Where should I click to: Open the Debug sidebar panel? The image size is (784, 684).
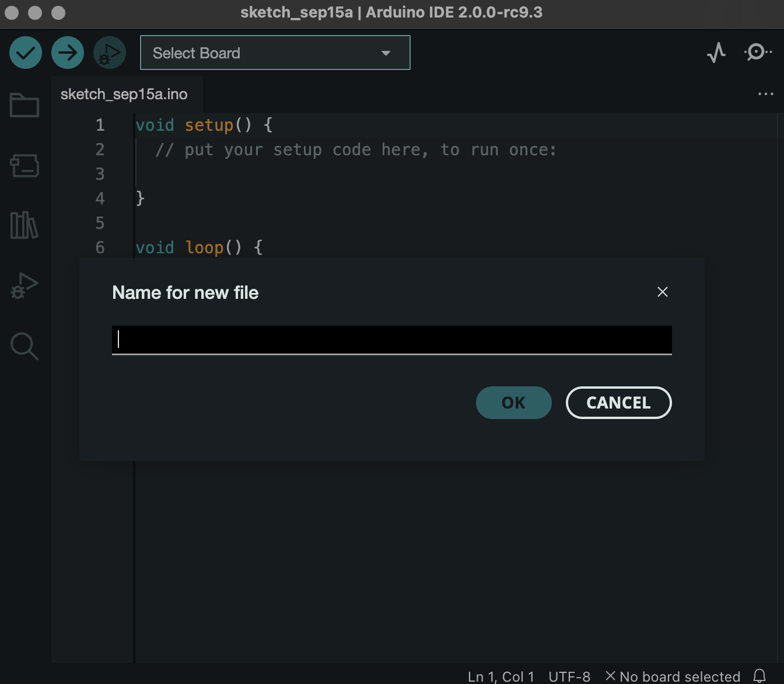(x=24, y=286)
